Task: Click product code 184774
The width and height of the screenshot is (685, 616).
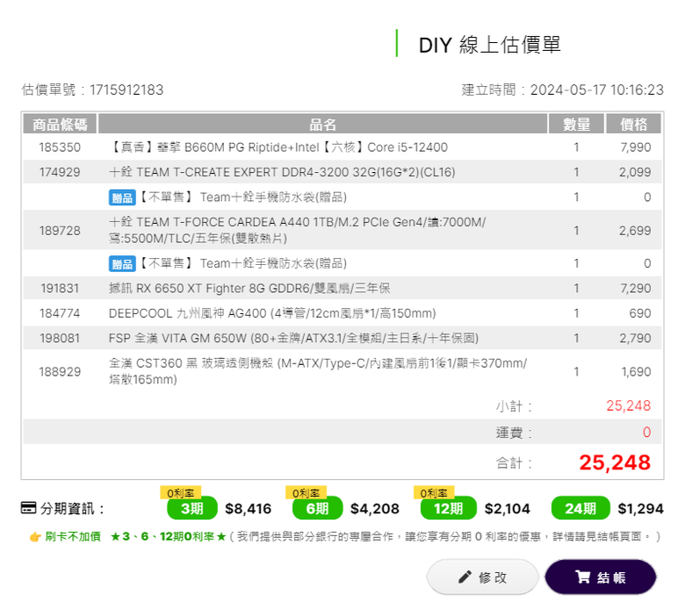Action: 60,313
